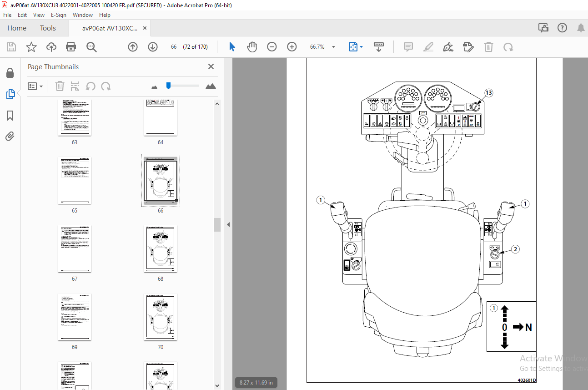Save the file with the floppy disk icon
This screenshot has width=588, height=390.
(11, 47)
